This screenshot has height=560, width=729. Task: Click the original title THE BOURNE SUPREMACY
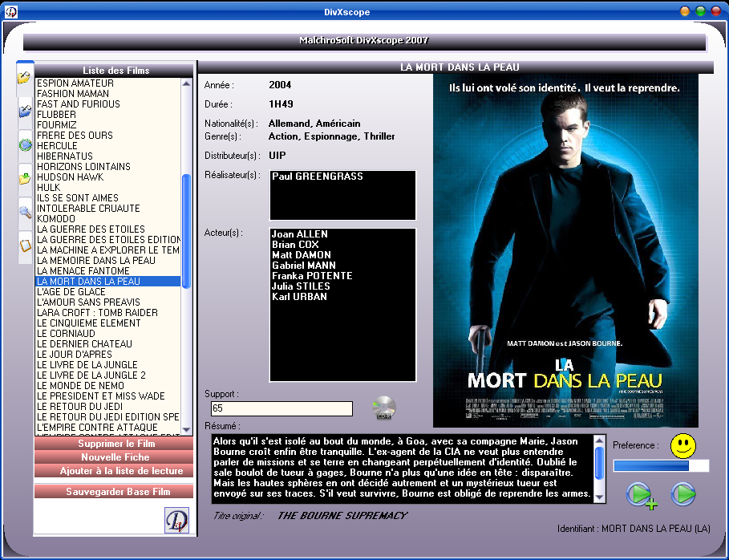(342, 515)
